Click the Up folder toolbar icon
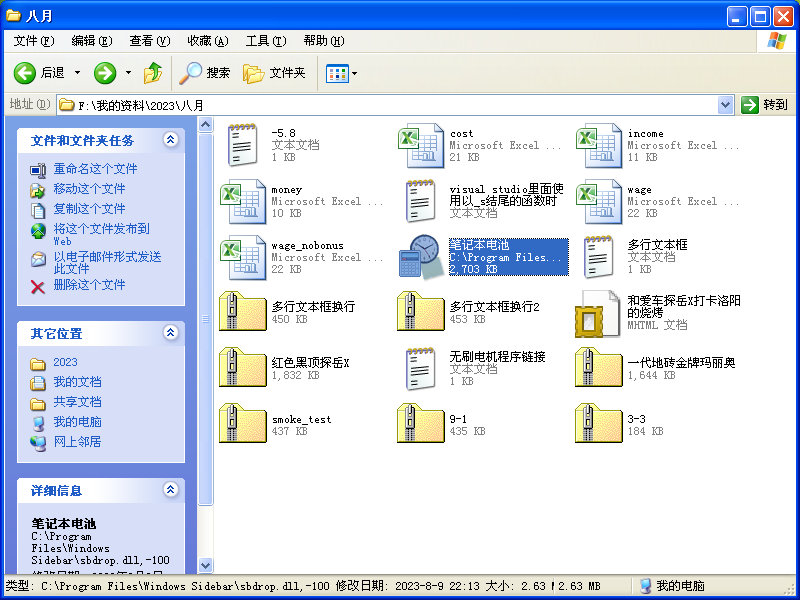This screenshot has height=600, width=800. (153, 73)
